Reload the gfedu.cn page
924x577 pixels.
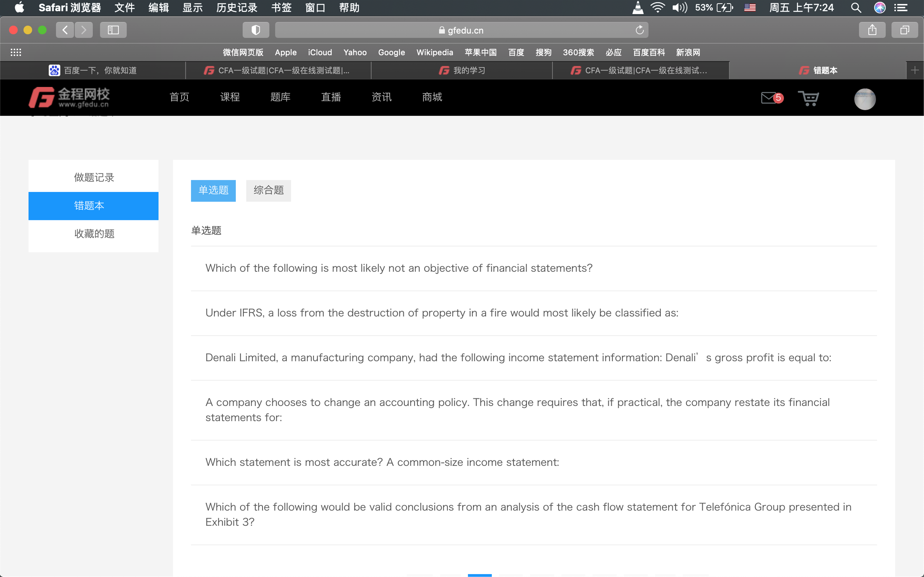(640, 30)
